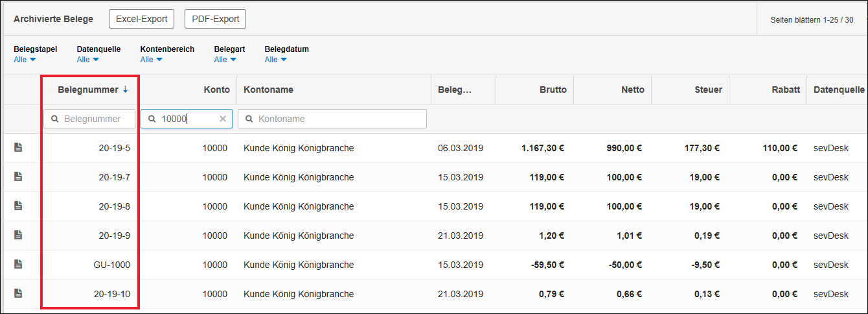868x314 pixels.
Task: Open document icon for row GU-1000
Action: click(18, 265)
